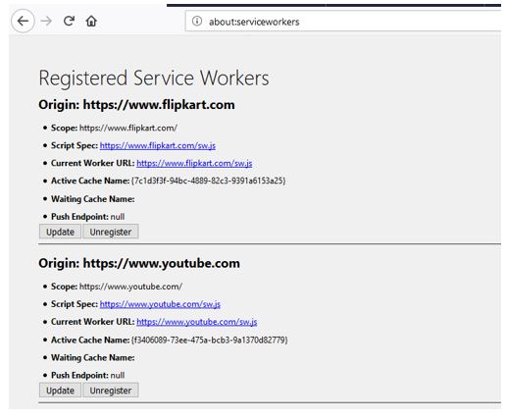Image resolution: width=506 pixels, height=420 pixels.
Task: Click flipkart Push Endpoint: null text
Action: tap(87, 217)
